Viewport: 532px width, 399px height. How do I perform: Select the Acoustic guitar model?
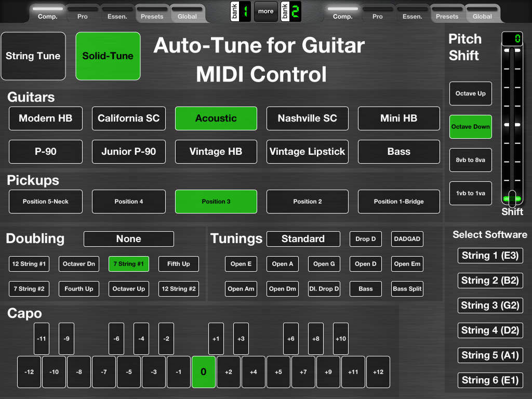point(216,118)
